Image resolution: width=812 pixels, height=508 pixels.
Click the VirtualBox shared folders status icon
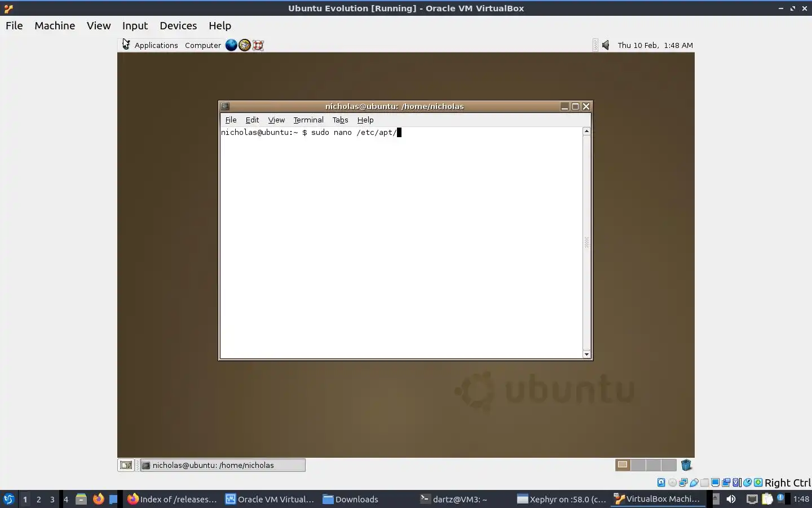tap(704, 483)
